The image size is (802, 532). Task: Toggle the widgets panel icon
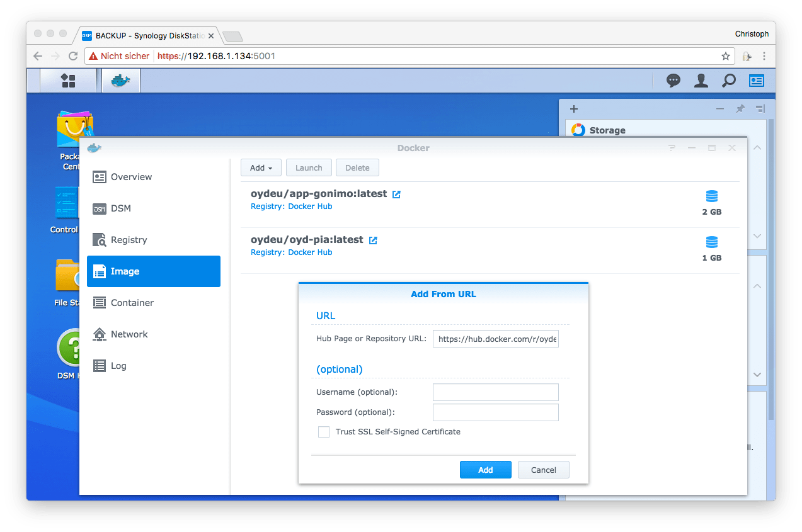pyautogui.click(x=756, y=81)
